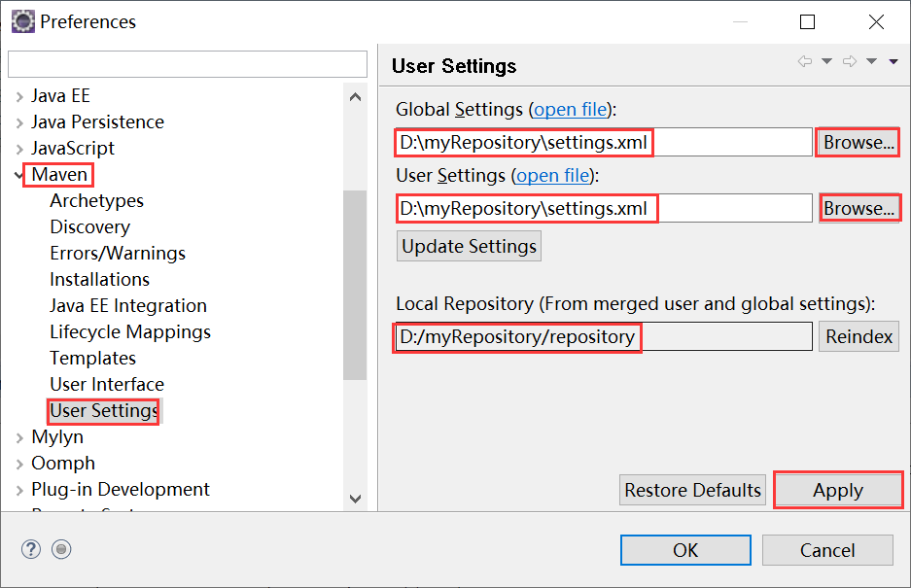Open the forward history dropdown arrow
911x588 pixels.
871,61
